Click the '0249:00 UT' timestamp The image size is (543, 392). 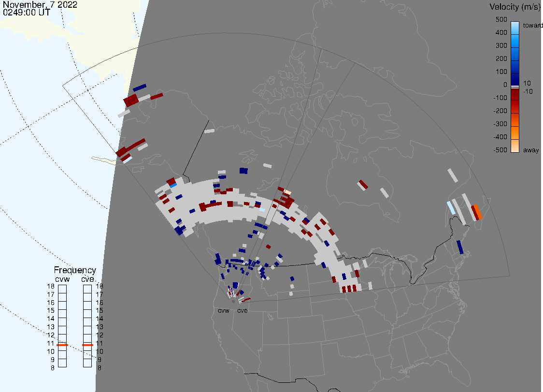tap(26, 13)
